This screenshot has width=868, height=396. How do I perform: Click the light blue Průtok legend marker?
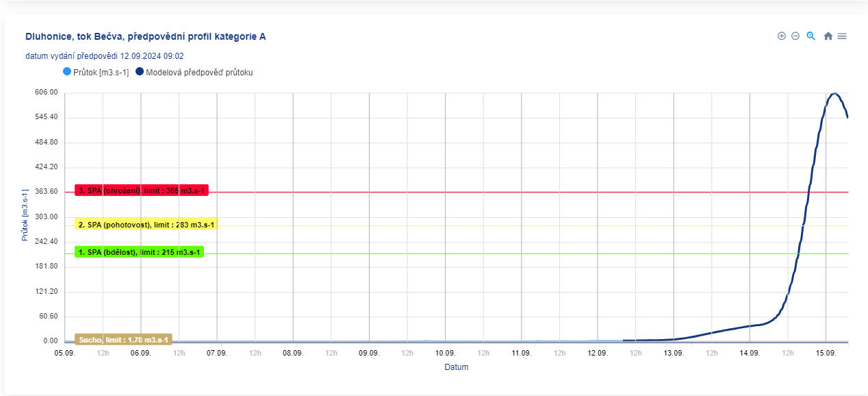67,71
